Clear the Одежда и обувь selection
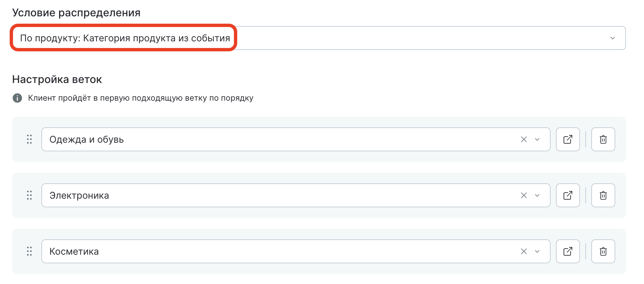This screenshot has width=644, height=284. [x=524, y=139]
